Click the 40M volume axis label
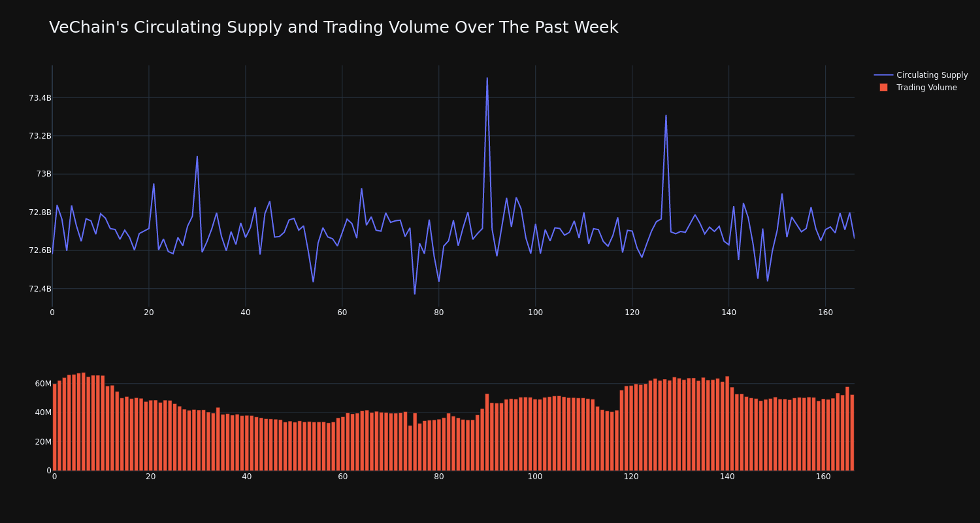Viewport: 980px width, 523px height. click(43, 413)
